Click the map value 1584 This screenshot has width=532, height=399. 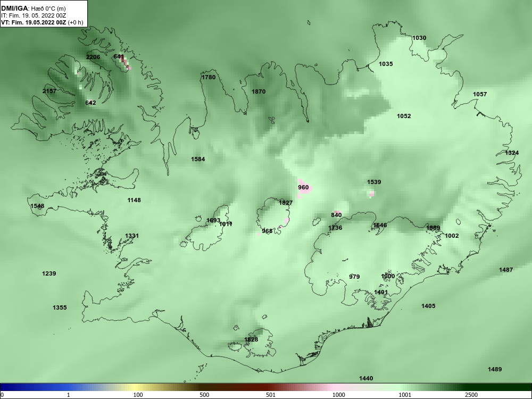click(198, 159)
